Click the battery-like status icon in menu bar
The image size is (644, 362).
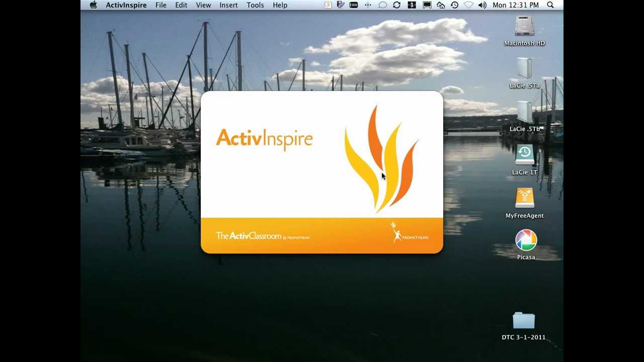click(x=354, y=5)
